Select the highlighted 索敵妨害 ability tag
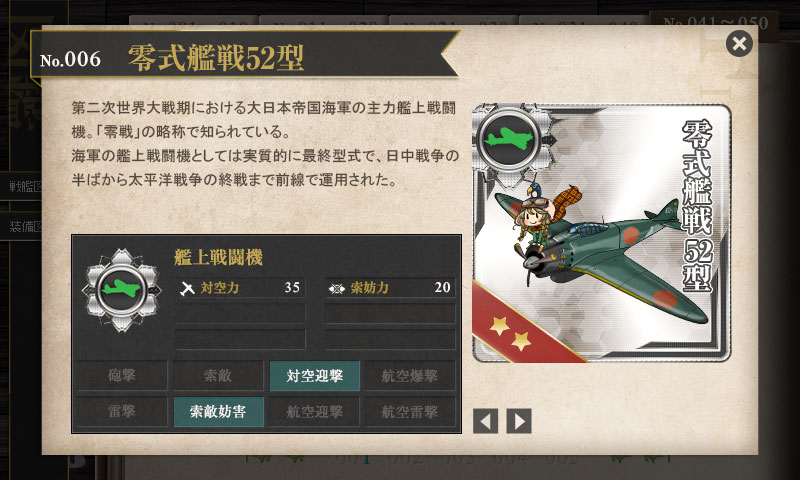Screen dimensions: 800x480 pyautogui.click(x=218, y=412)
